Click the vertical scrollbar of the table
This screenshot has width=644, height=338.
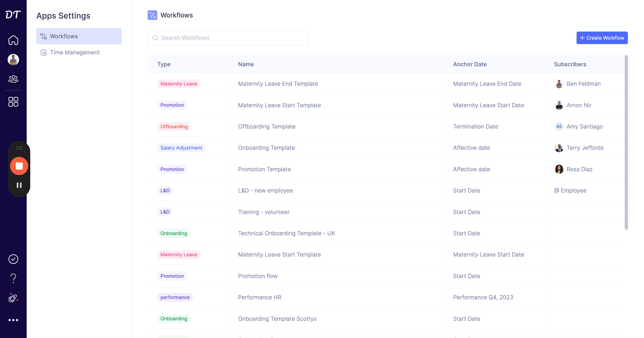(626, 142)
